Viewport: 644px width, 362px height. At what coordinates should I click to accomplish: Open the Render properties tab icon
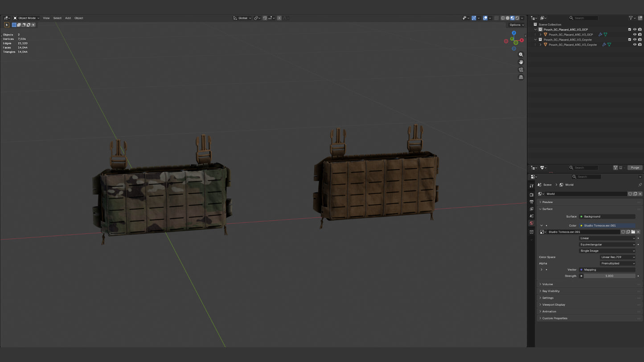531,195
